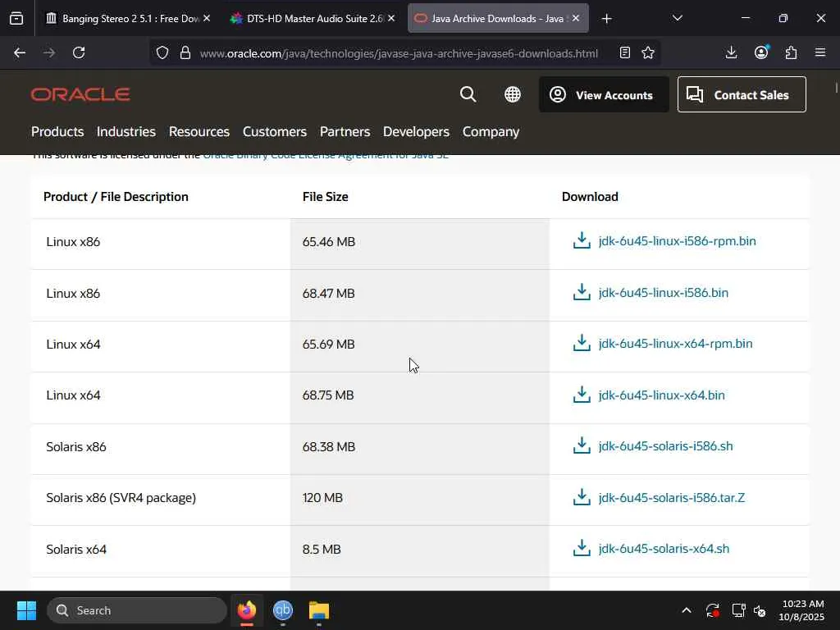Open the list all tabs dropdown arrow
The width and height of the screenshot is (840, 630).
pyautogui.click(x=677, y=18)
